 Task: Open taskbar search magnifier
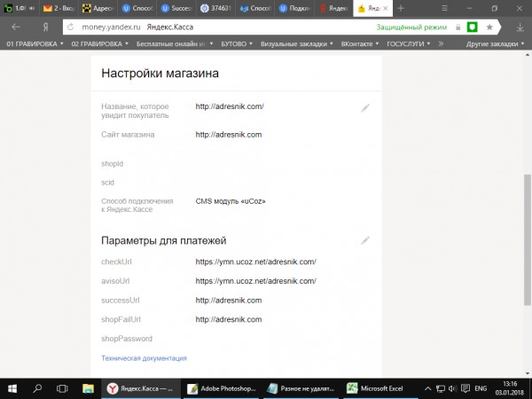(x=37, y=388)
